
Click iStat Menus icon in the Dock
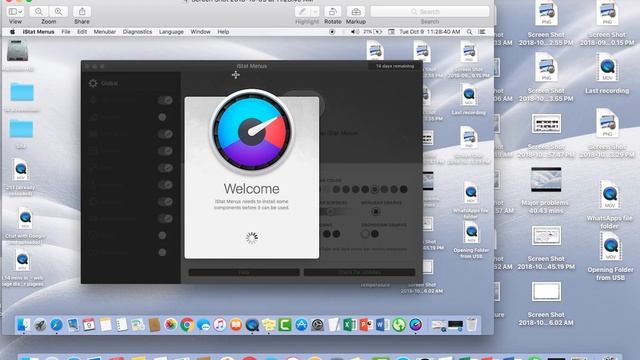click(x=416, y=325)
